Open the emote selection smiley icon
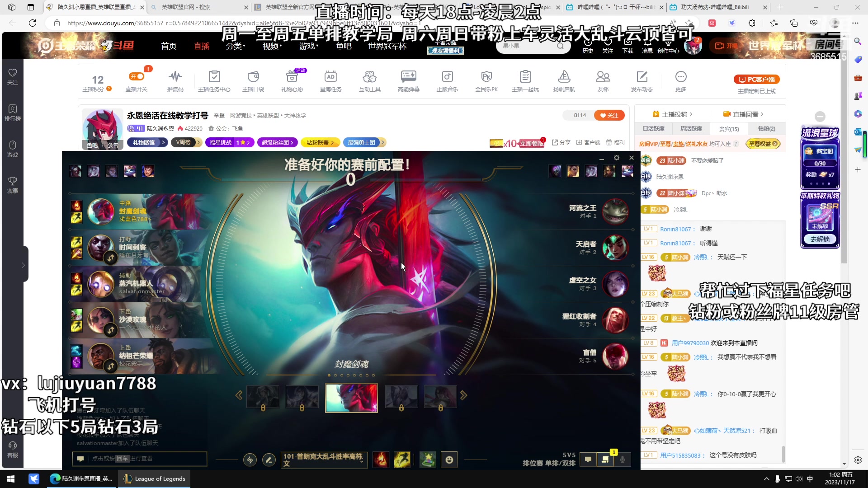The image size is (868, 488). (449, 460)
